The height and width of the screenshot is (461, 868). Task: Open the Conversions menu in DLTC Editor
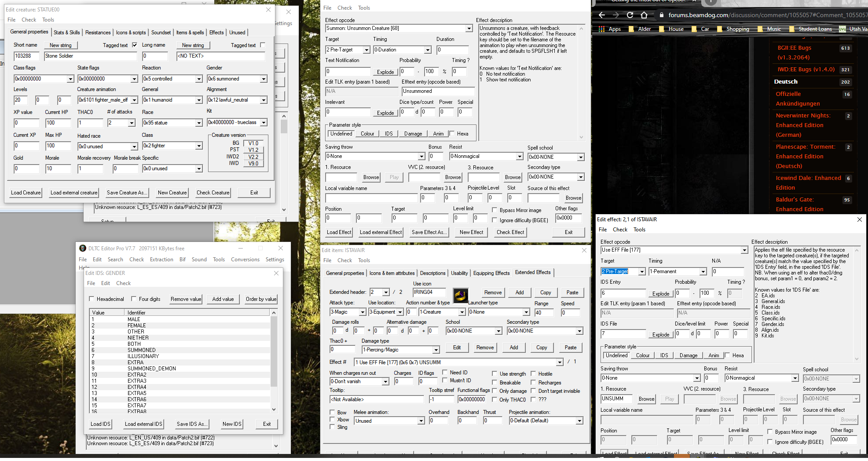pos(245,260)
